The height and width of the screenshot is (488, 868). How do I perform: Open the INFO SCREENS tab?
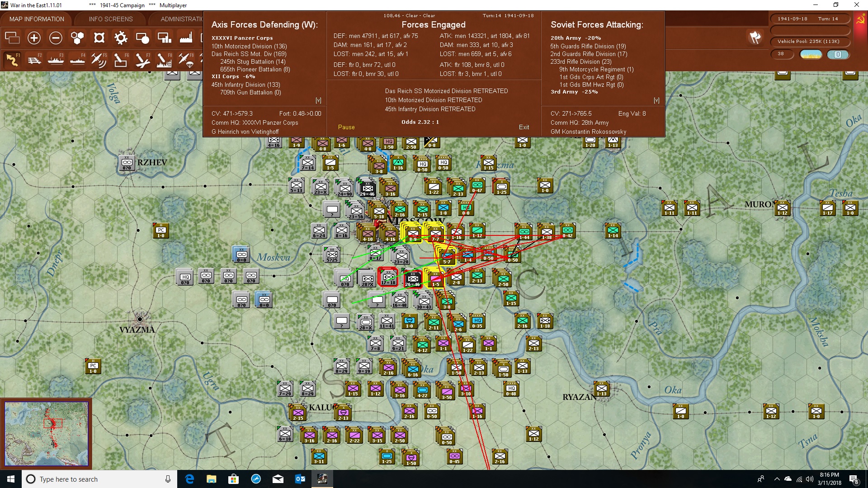111,19
